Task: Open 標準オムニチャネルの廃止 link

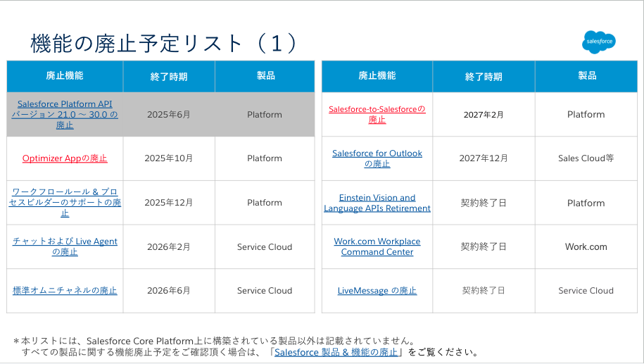Action: pyautogui.click(x=65, y=291)
